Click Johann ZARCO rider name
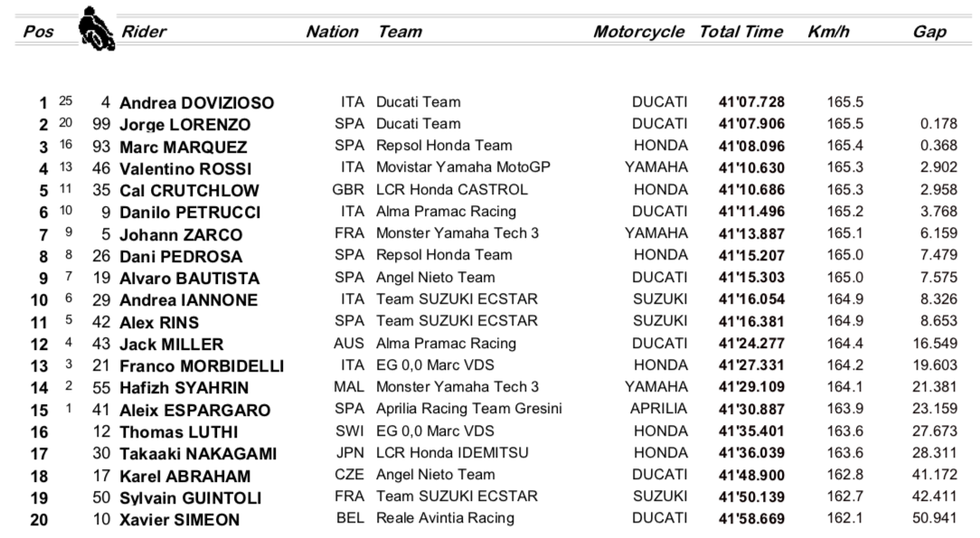 (x=181, y=235)
